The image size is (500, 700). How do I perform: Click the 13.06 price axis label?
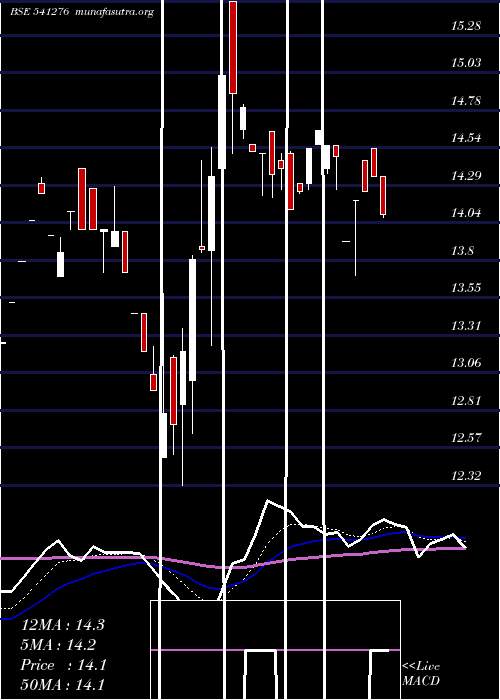(466, 362)
